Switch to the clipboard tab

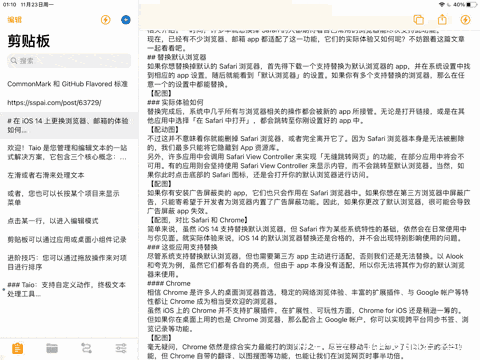pyautogui.click(x=17, y=349)
